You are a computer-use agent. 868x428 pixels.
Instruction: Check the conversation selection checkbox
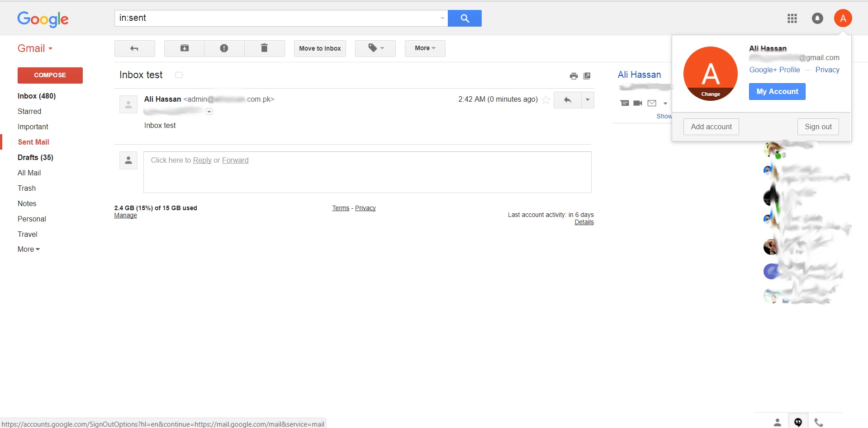tap(179, 75)
